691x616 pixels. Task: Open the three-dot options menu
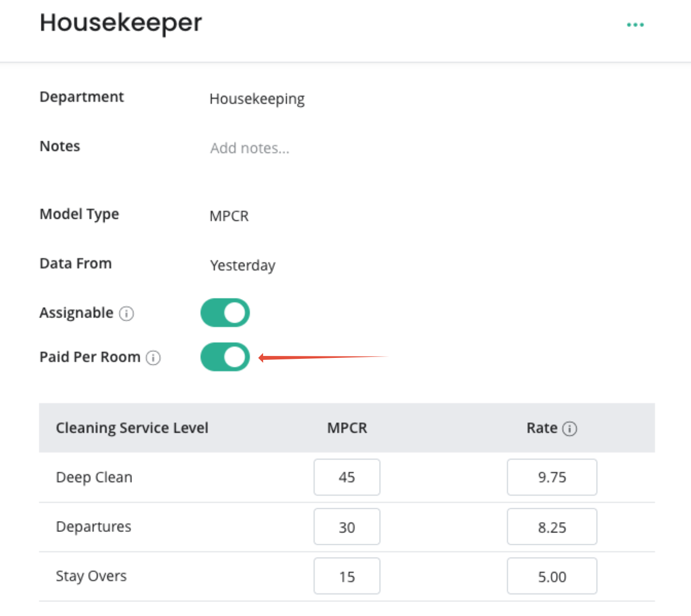(x=635, y=25)
